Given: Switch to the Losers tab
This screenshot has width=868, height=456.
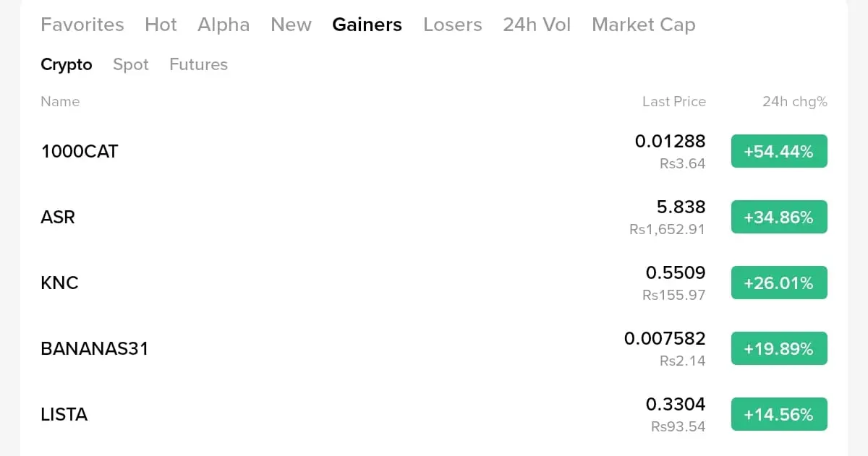Looking at the screenshot, I should pyautogui.click(x=452, y=25).
